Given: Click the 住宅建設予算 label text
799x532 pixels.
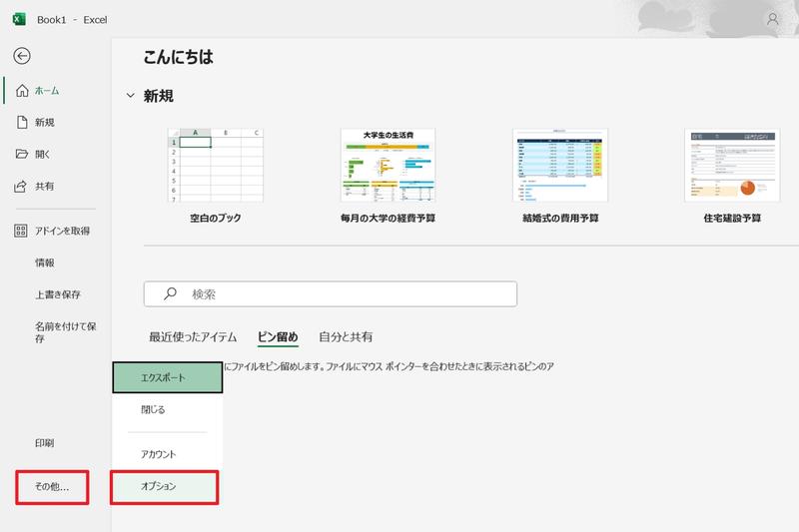Looking at the screenshot, I should point(732,218).
